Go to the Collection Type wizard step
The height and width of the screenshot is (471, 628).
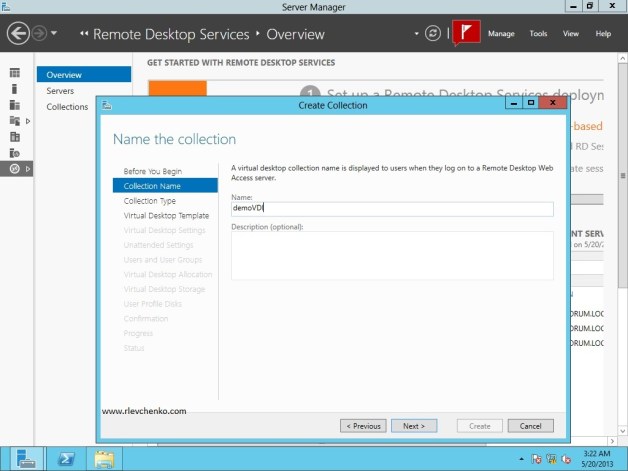point(149,201)
